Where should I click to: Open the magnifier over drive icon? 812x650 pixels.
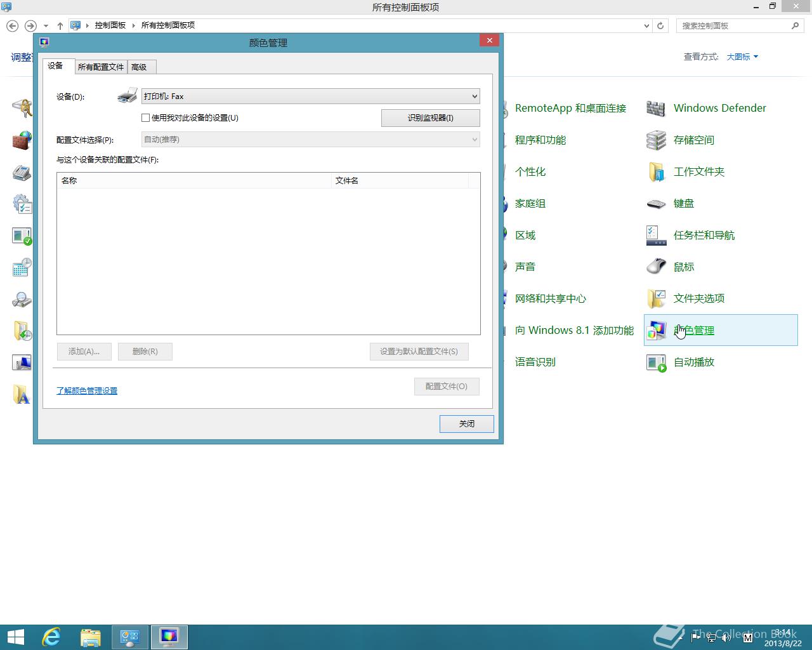pos(22,299)
